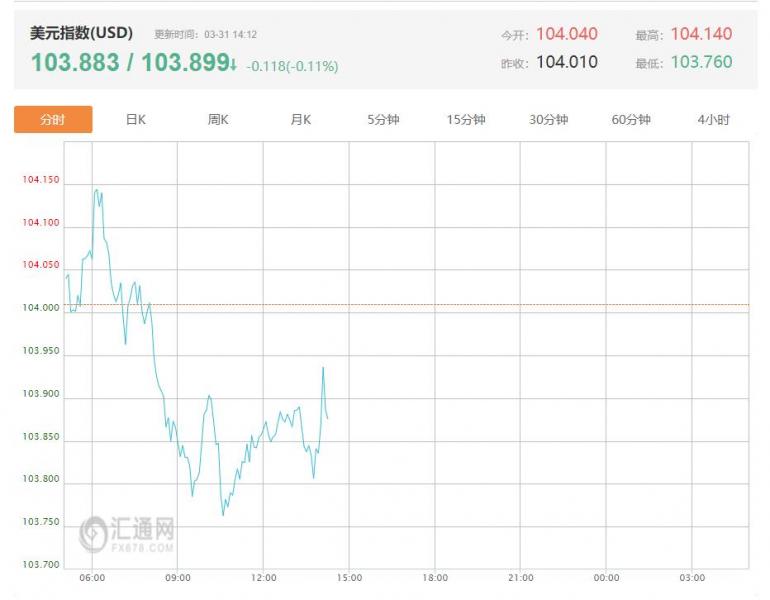
Task: Click the 昨收 value 104.010
Action: pos(567,62)
